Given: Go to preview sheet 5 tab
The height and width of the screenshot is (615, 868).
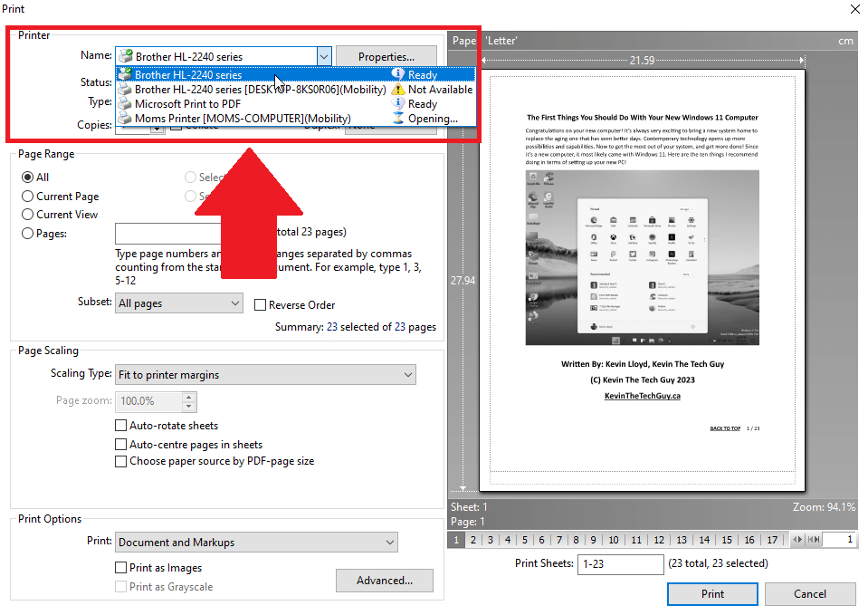Looking at the screenshot, I should tap(525, 540).
